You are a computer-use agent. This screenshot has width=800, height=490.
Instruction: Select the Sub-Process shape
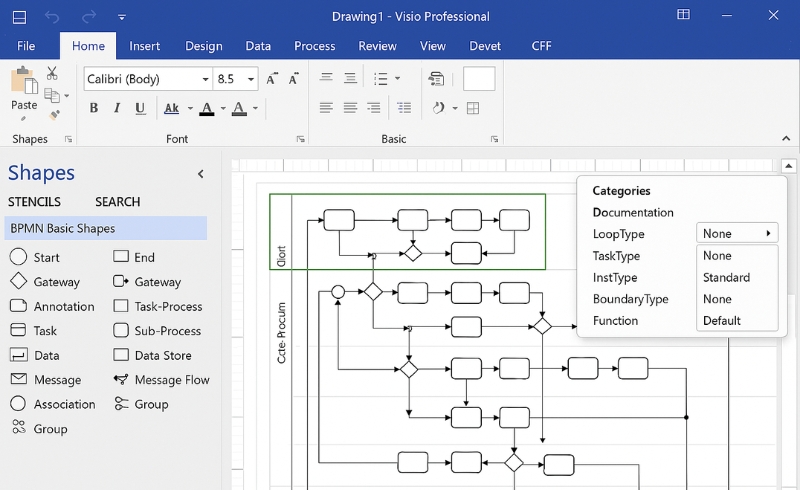click(157, 331)
